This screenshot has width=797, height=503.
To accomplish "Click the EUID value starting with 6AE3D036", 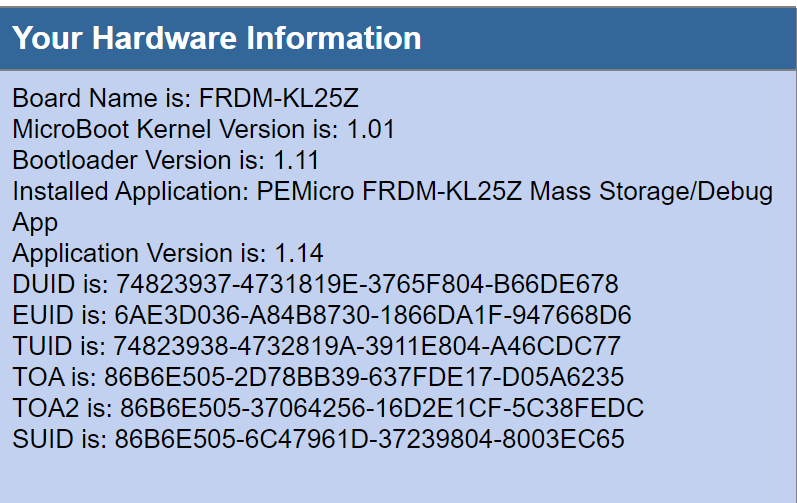I will (x=373, y=315).
